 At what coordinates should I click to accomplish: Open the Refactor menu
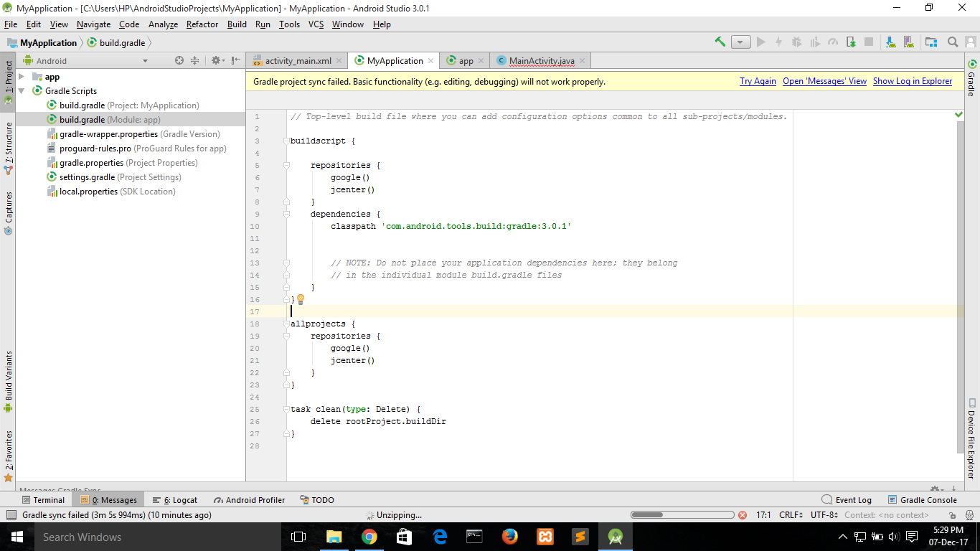pyautogui.click(x=202, y=24)
